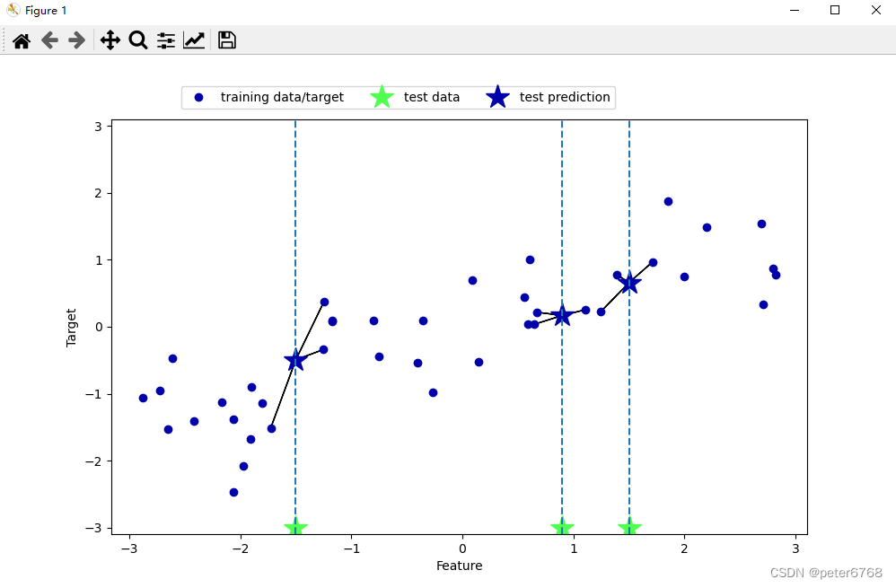
Task: Open Configure subplots sliders icon
Action: click(x=166, y=40)
